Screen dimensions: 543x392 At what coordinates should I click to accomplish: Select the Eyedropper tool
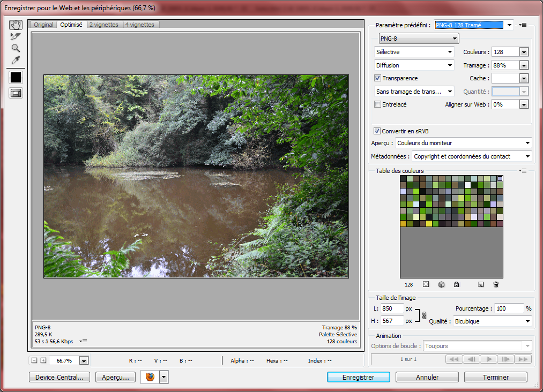(16, 60)
